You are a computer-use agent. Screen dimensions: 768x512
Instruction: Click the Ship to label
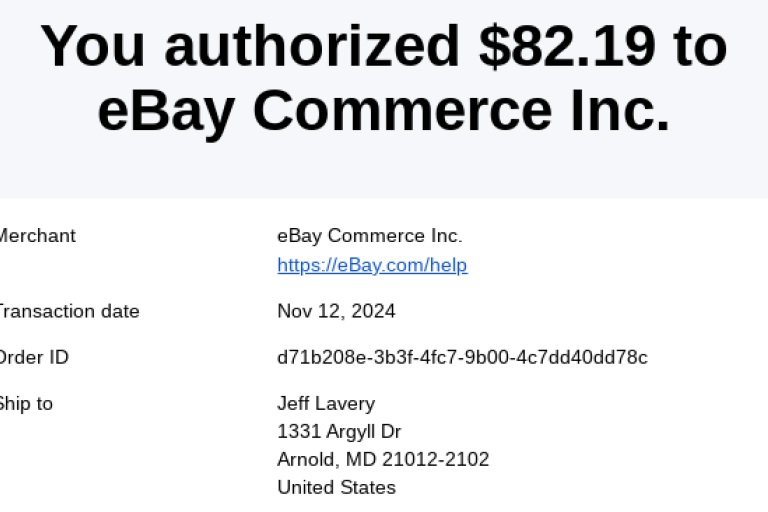point(26,404)
